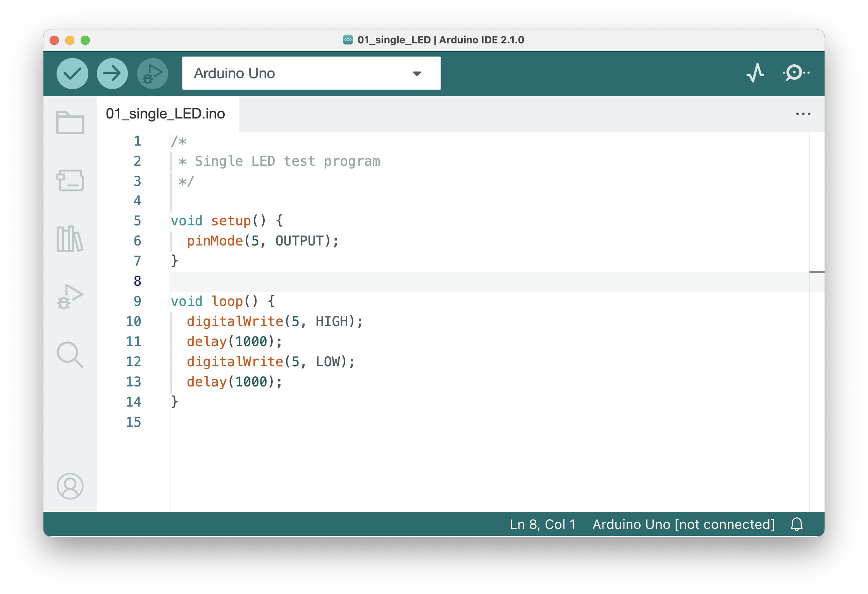The image size is (868, 594).
Task: Click the Upload arrow button
Action: [112, 74]
